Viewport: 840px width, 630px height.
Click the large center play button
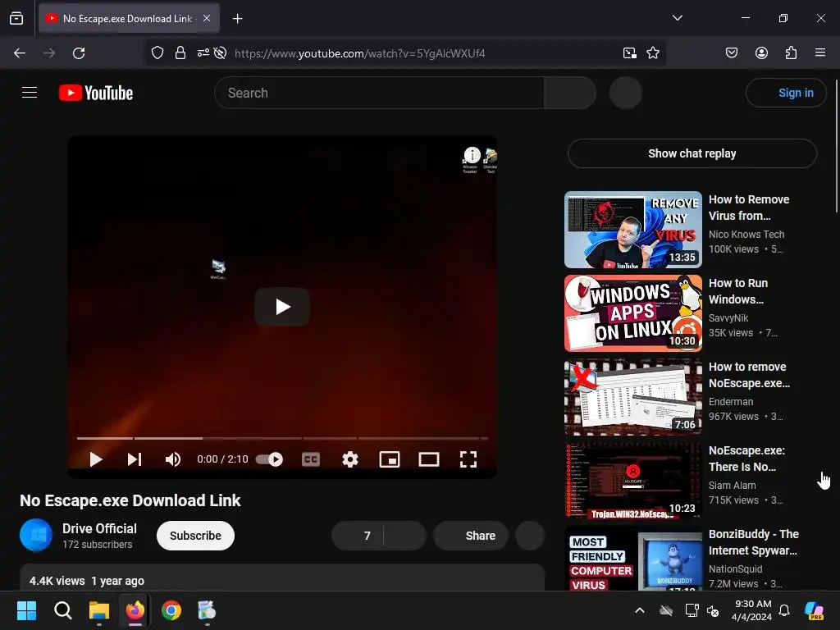tap(282, 307)
